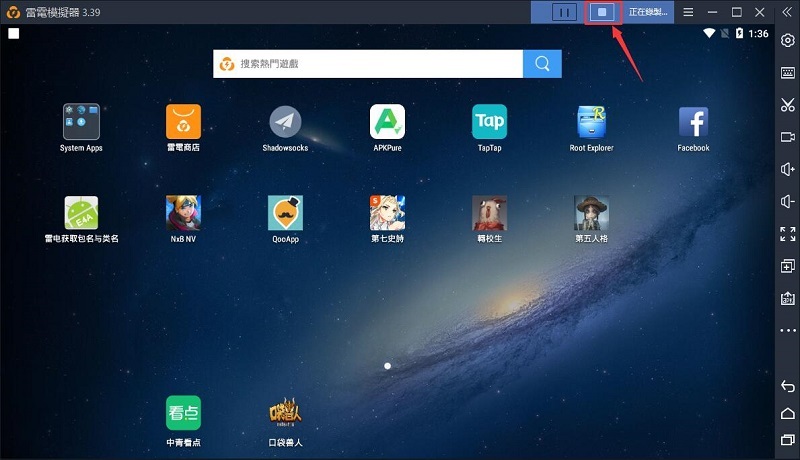Open the System Apps folder
800x460 pixels.
81,122
